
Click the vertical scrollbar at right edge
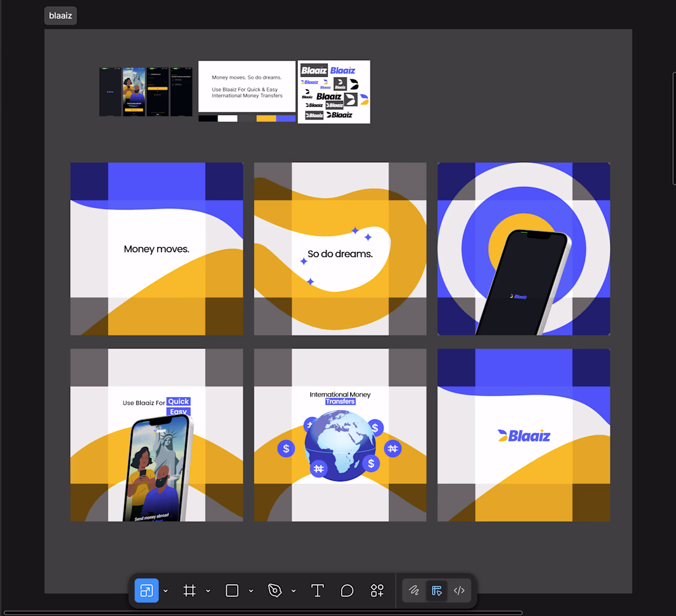[674, 128]
